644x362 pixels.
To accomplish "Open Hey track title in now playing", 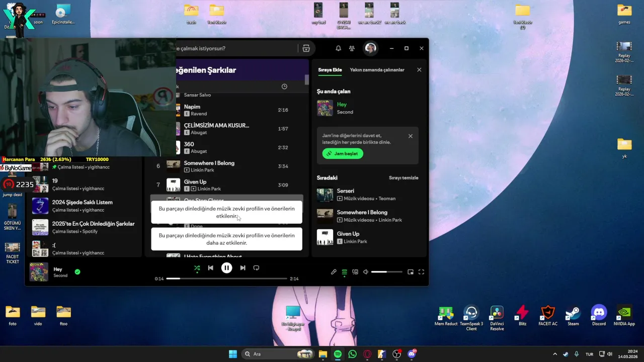I will (342, 105).
